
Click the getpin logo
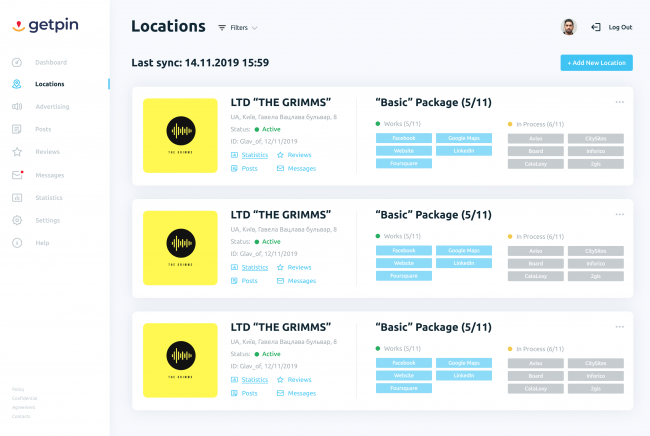(42, 25)
